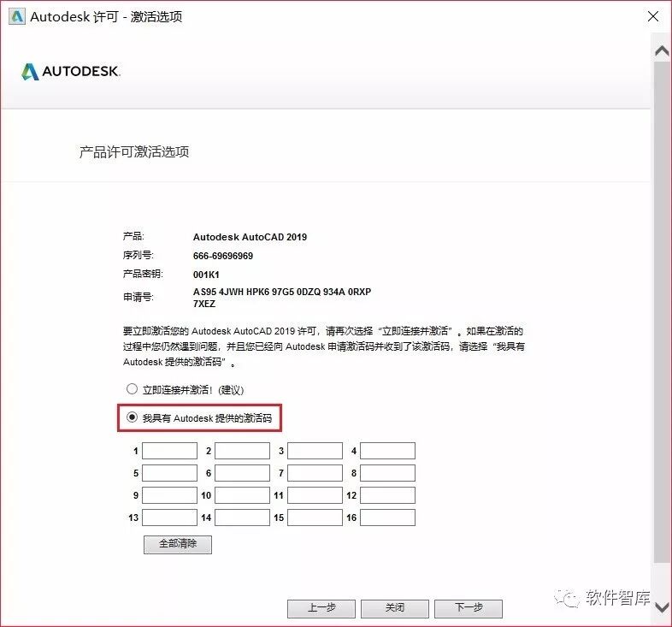Click activation code field 9
The height and width of the screenshot is (627, 672).
tap(170, 495)
